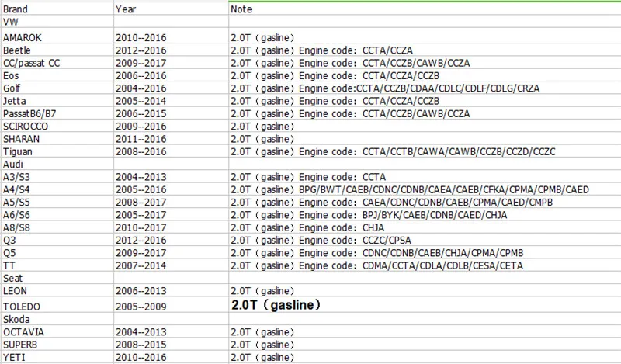Click the Tiguan engine code note cell
The image size is (621, 364).
coord(425,151)
